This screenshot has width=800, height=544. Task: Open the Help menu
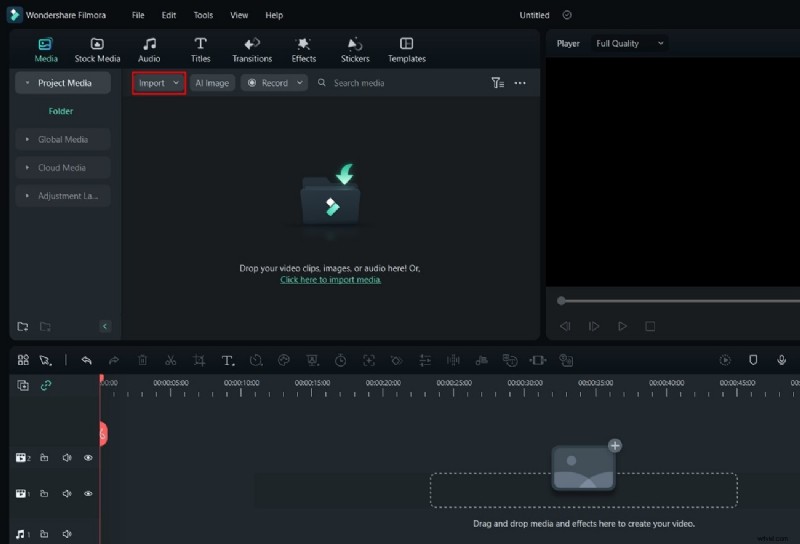pos(274,15)
